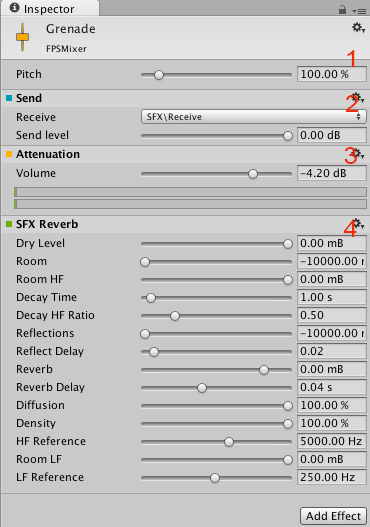Click the Density slider handle
Viewport: 370px width, 527px height.
point(288,424)
